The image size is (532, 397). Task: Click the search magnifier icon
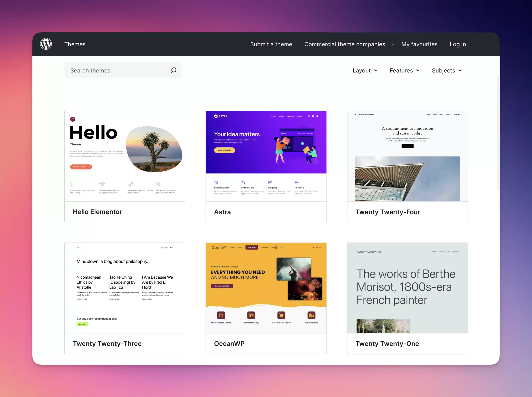(x=173, y=70)
